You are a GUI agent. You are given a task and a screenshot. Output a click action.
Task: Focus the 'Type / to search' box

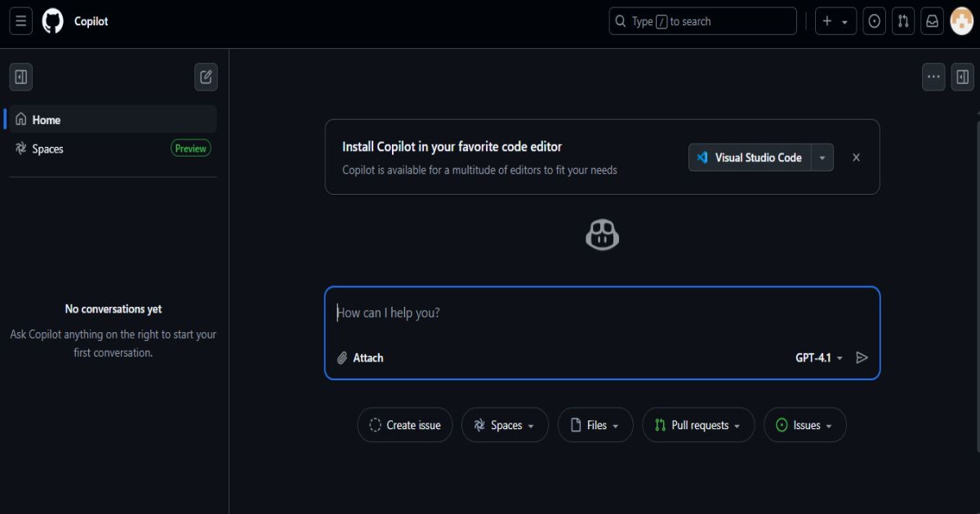tap(702, 21)
